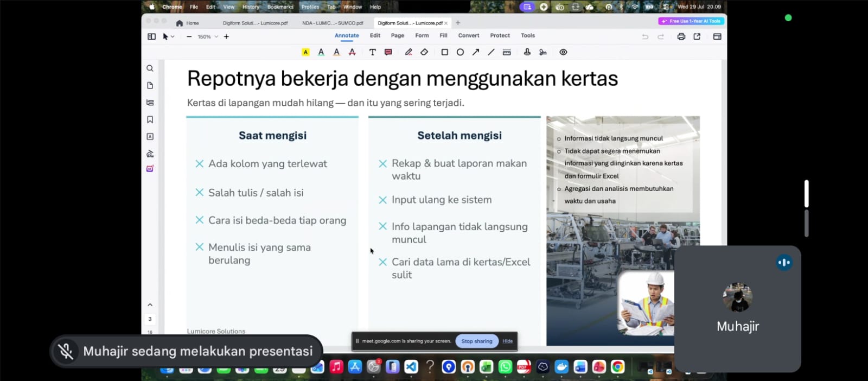Undo the last action
The height and width of the screenshot is (381, 868).
tap(645, 36)
